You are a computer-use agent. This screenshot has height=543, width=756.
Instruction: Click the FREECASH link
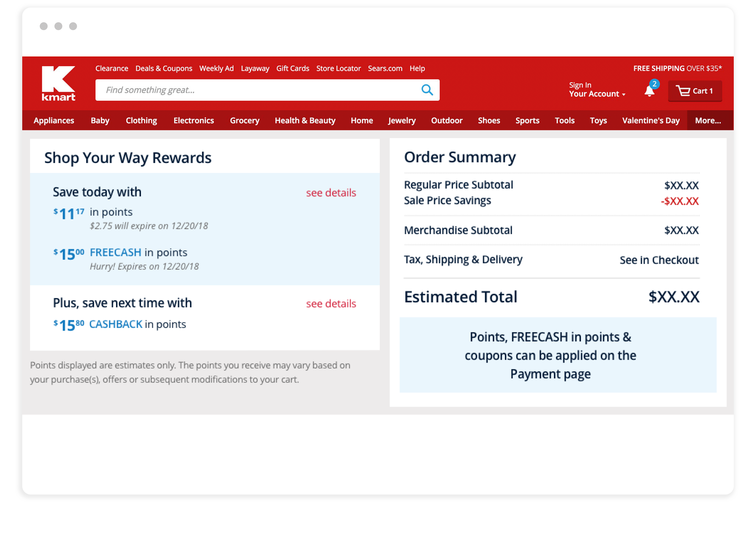(115, 252)
